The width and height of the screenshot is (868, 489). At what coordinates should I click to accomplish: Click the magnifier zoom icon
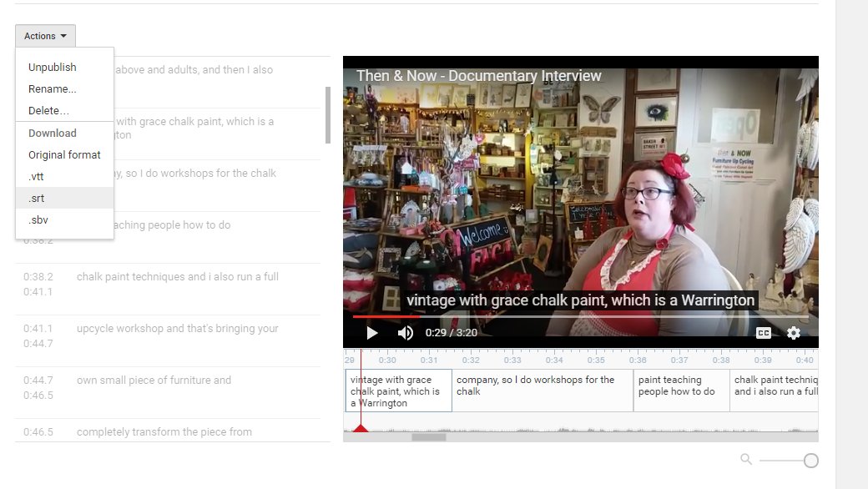(x=746, y=459)
